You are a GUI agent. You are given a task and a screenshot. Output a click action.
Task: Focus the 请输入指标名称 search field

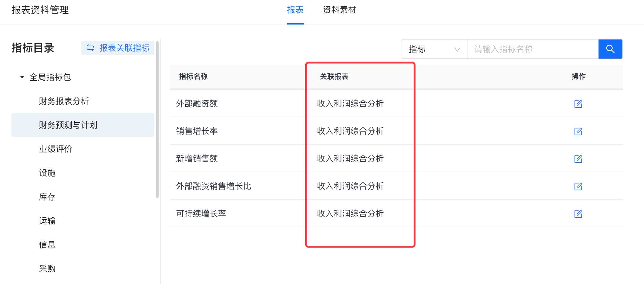(533, 49)
